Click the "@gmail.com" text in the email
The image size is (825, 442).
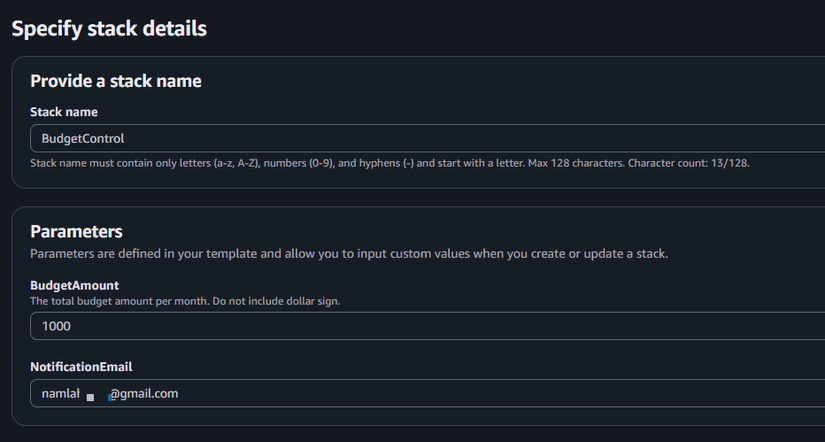144,394
